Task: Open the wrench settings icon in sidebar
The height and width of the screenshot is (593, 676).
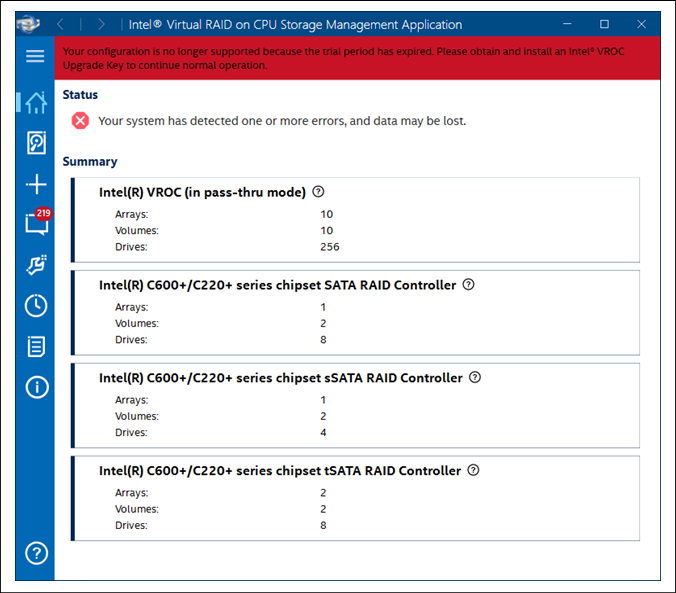Action: pyautogui.click(x=36, y=265)
